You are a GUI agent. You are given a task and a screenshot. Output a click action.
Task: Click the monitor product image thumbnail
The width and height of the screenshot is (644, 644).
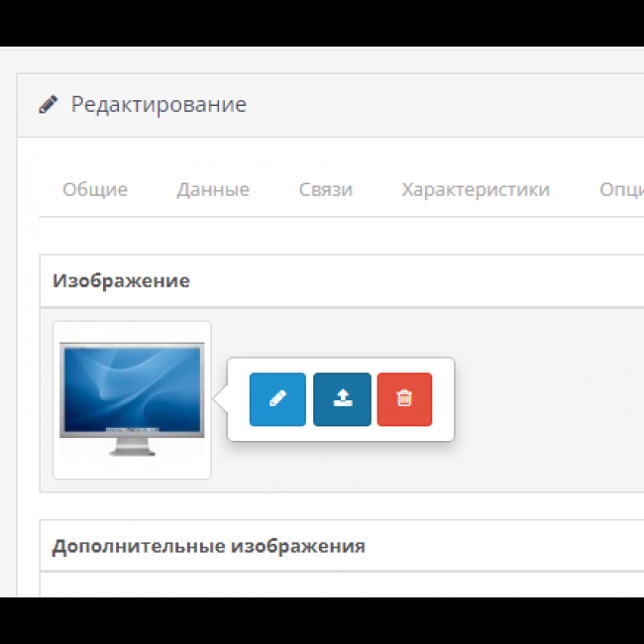click(132, 399)
